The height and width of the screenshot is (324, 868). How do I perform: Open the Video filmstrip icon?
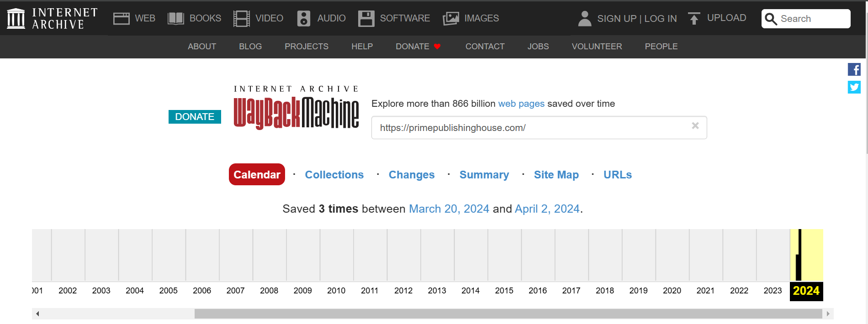click(x=242, y=18)
